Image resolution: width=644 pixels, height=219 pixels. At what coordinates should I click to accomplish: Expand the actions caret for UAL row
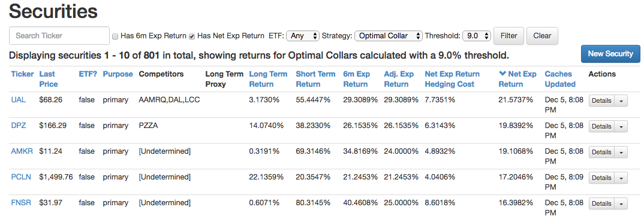(621, 101)
